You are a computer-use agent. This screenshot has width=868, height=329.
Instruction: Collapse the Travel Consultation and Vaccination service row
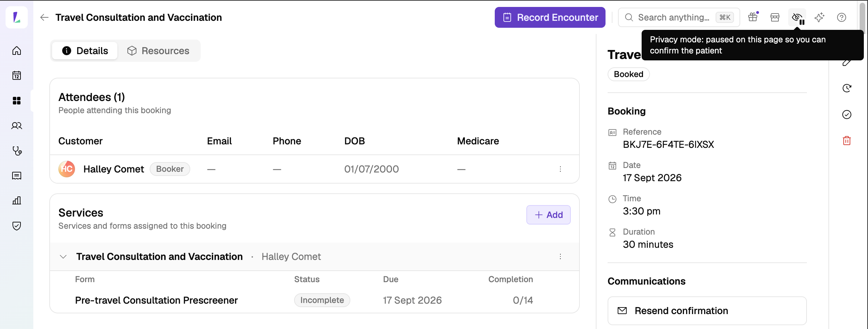pyautogui.click(x=63, y=257)
